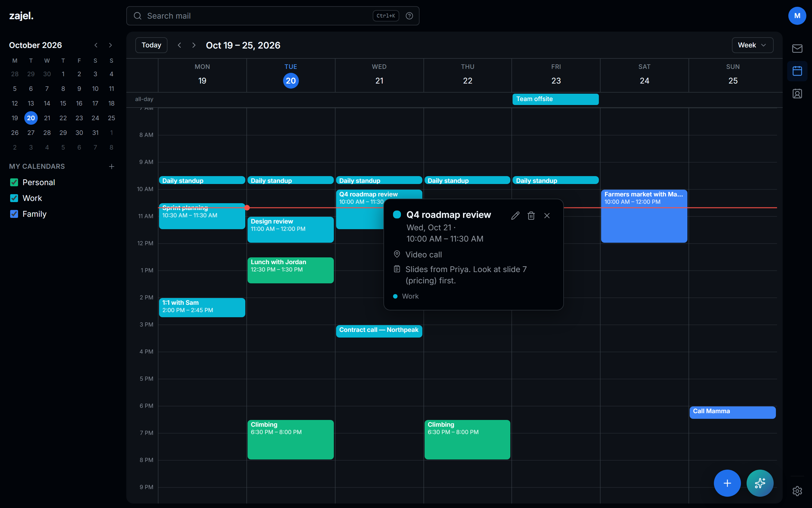Click the Oct 19 – 25, 2026 heading
The image size is (812, 508).
[243, 45]
